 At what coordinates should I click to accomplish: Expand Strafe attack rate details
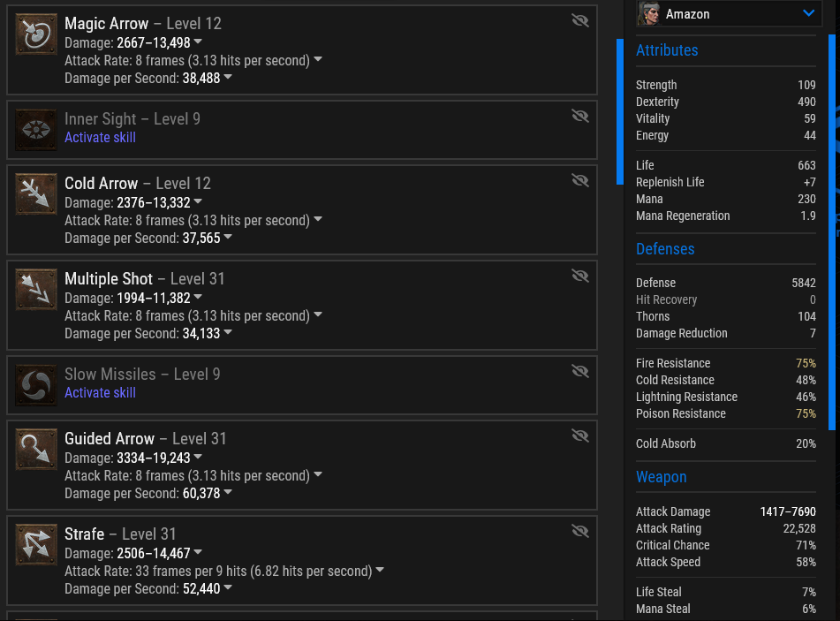pos(380,571)
